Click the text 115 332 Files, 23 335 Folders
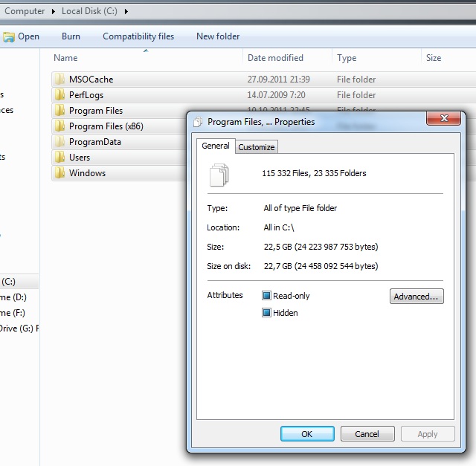The image size is (476, 466). click(x=314, y=173)
